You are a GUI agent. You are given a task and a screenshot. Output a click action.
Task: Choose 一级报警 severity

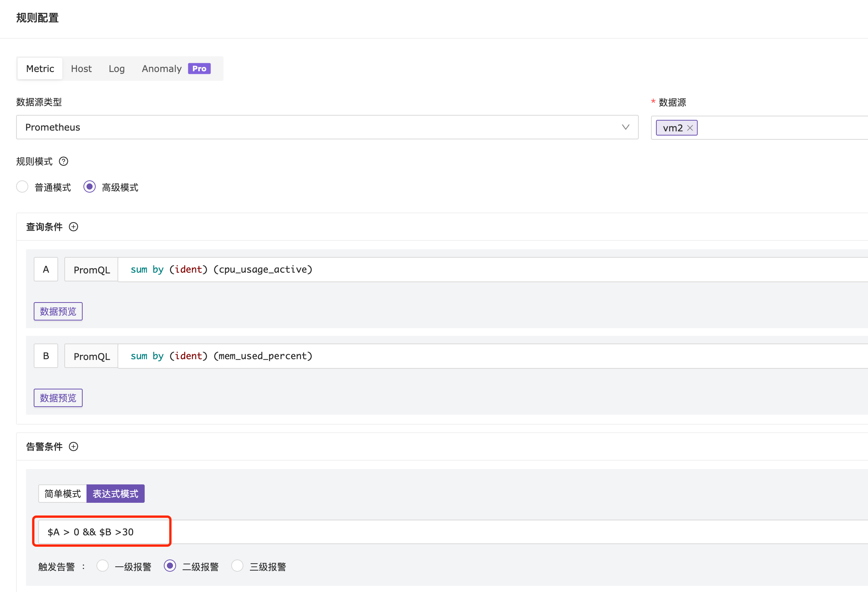coord(103,566)
